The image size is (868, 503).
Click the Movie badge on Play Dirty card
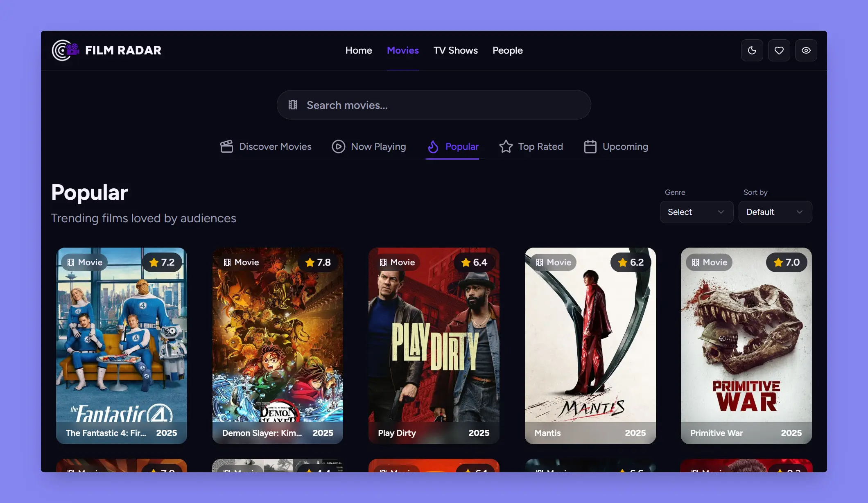[396, 262]
